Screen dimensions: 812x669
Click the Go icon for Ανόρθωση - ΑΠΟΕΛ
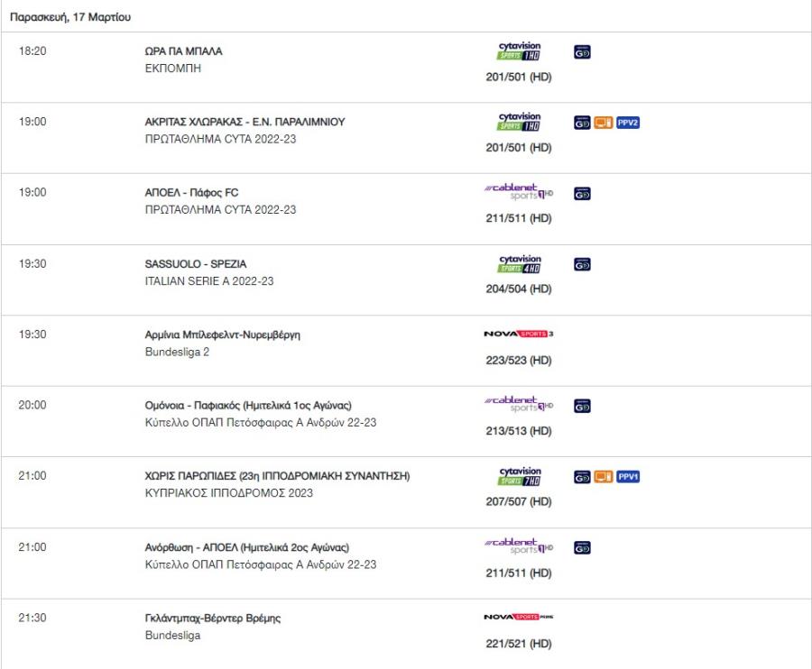pyautogui.click(x=582, y=547)
